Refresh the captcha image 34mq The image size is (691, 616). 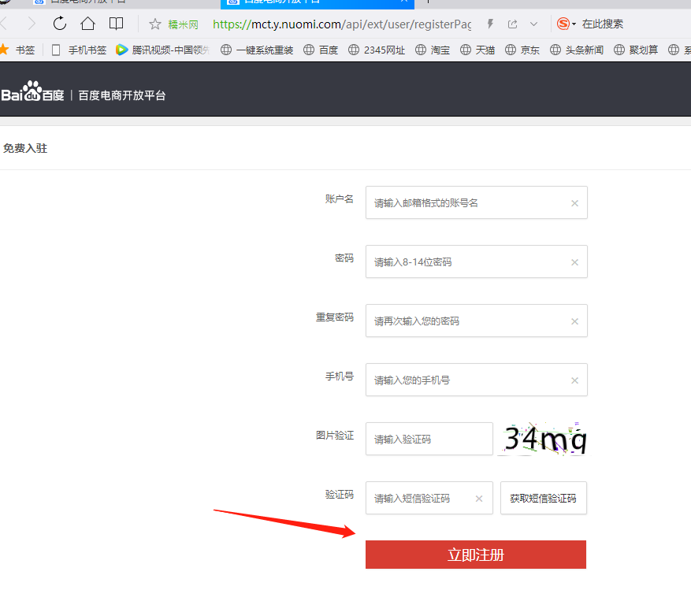pyautogui.click(x=544, y=440)
